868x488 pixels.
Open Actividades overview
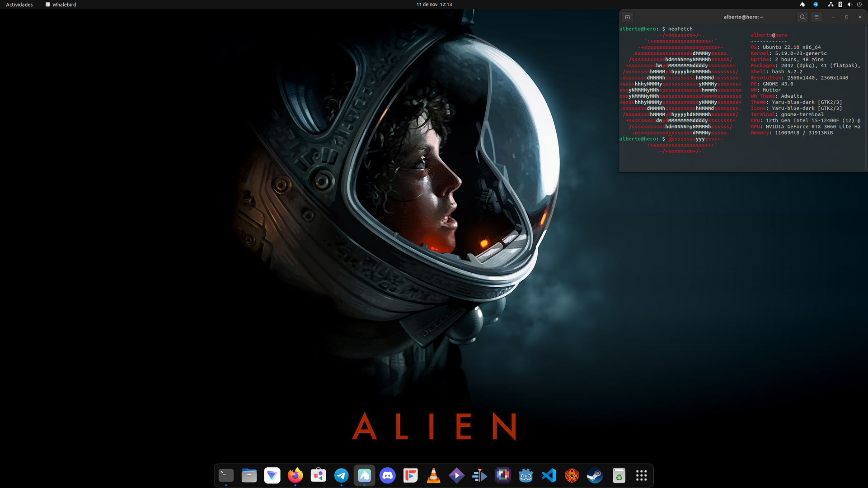coord(19,5)
